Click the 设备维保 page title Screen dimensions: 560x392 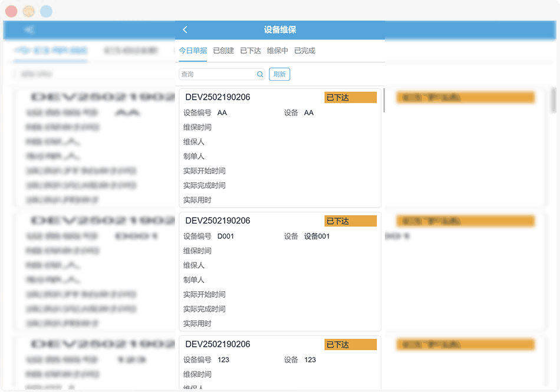tap(280, 30)
